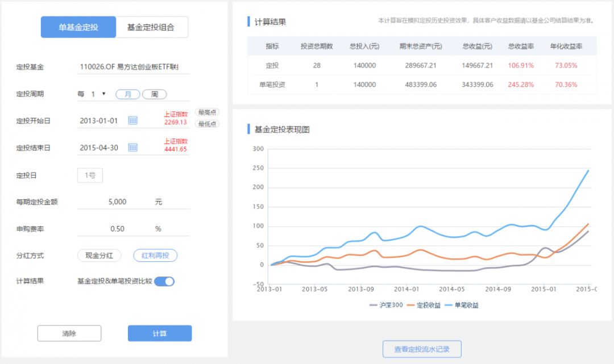Toggle the 单笔收益 series in the legend
The image size is (614, 364).
462,305
